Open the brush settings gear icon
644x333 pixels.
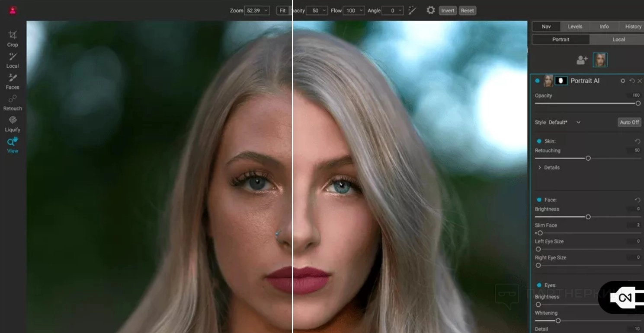430,10
